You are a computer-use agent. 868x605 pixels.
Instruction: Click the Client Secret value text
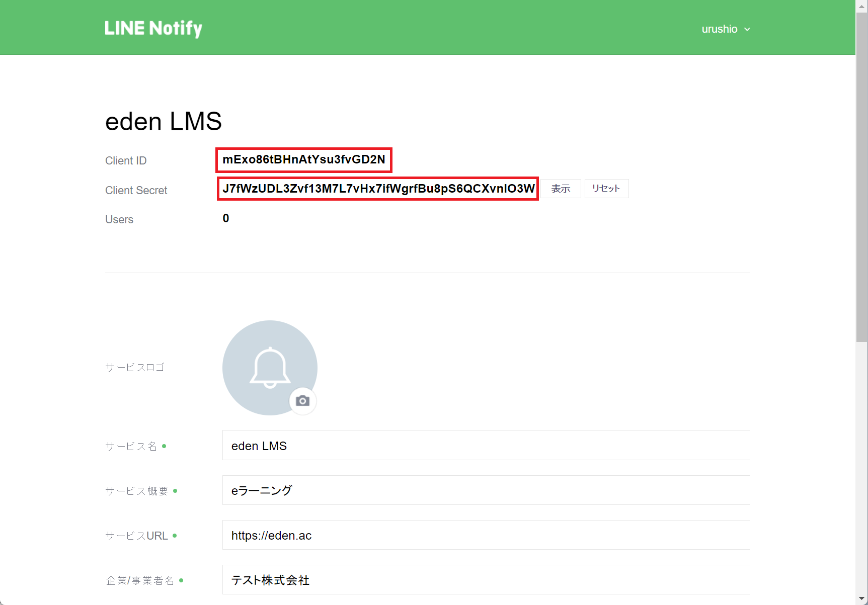378,189
